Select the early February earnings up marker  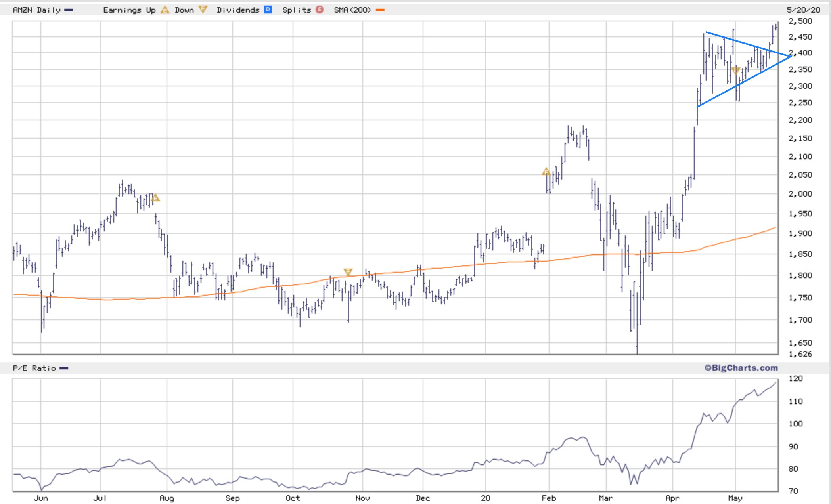(x=546, y=172)
